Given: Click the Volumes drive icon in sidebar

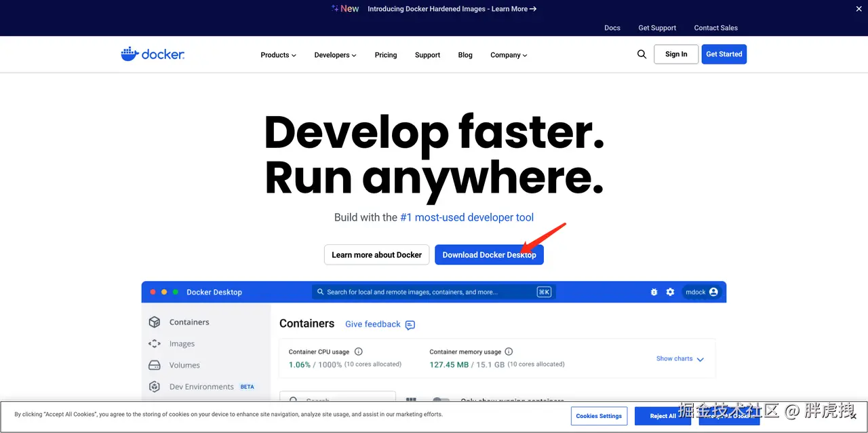Looking at the screenshot, I should point(155,365).
